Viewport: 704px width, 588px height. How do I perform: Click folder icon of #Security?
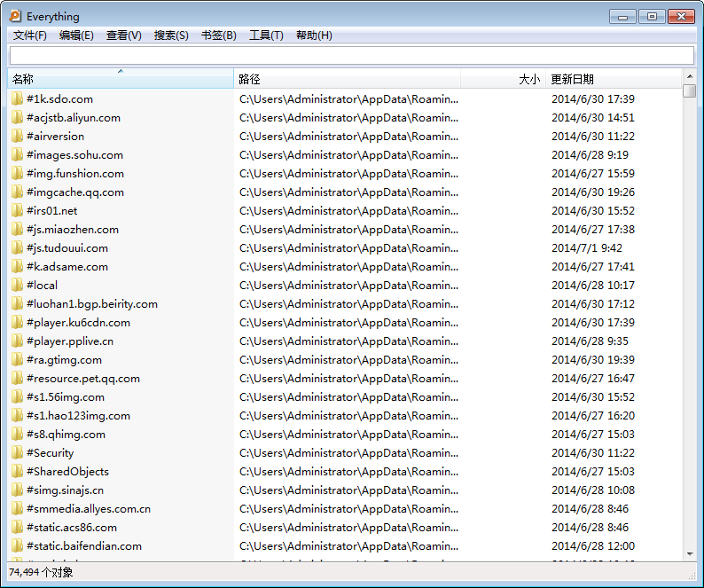(17, 453)
